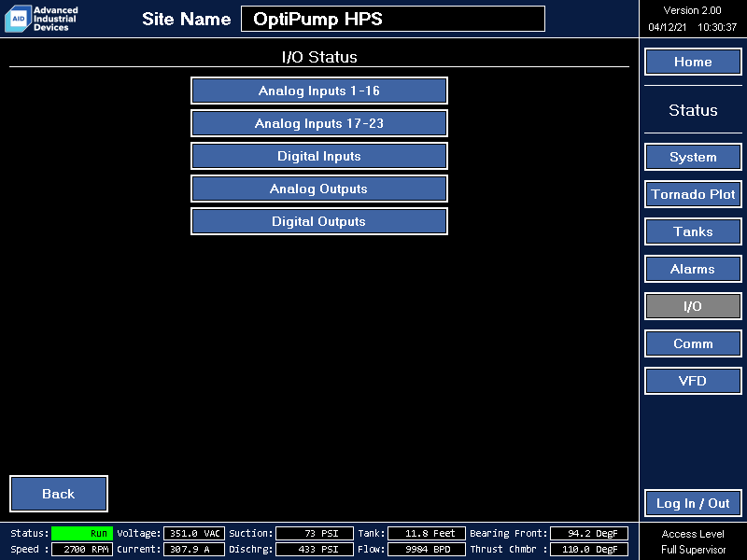Click the 433 PSI discharge value
The height and width of the screenshot is (560, 747).
tap(315, 549)
